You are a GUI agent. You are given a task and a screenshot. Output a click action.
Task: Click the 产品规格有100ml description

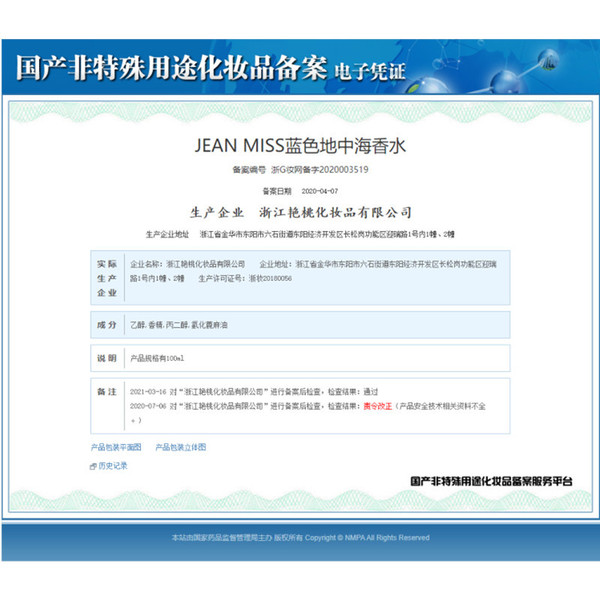pyautogui.click(x=157, y=358)
